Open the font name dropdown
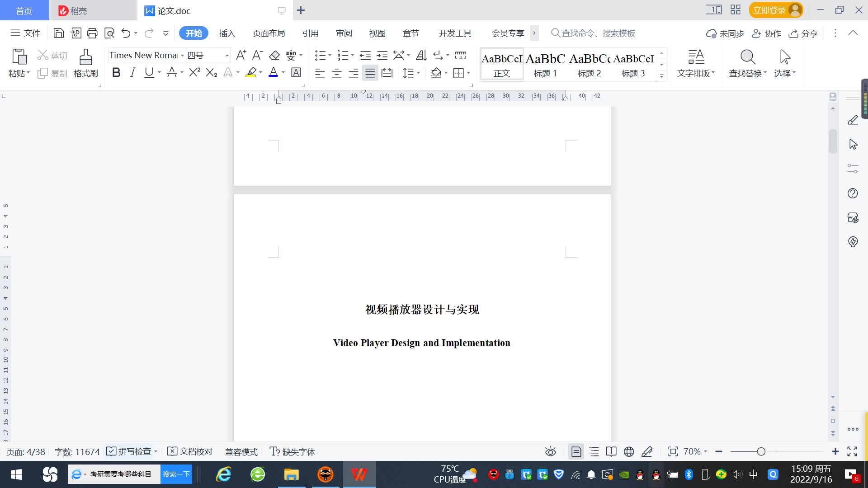Viewport: 868px width, 488px height. point(182,55)
